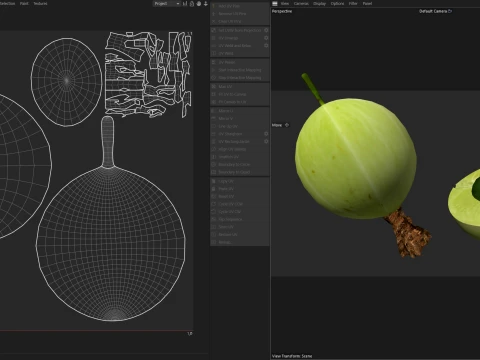480x360 pixels.
Task: Open the Project dropdown in UV editor
Action: 167,4
